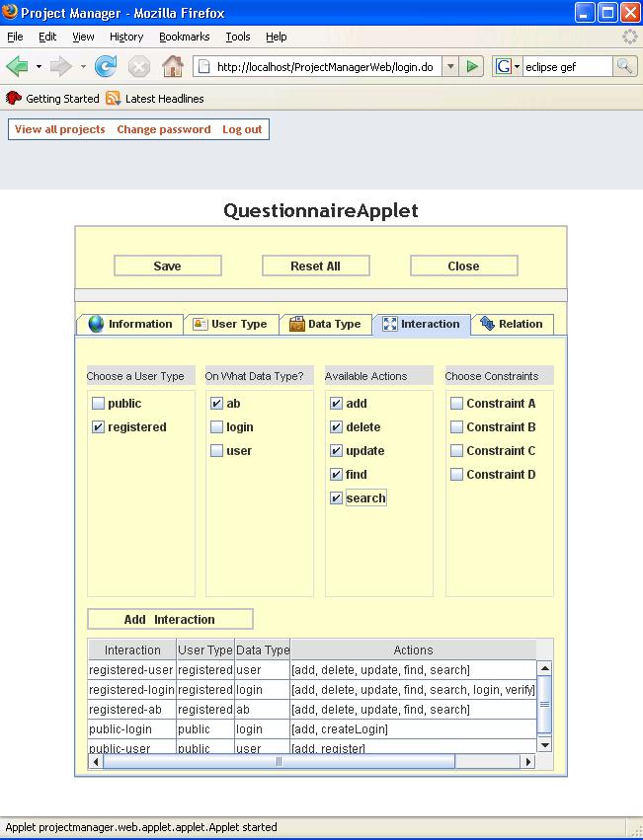
Task: Click the Getting Started bookmark icon
Action: click(14, 98)
